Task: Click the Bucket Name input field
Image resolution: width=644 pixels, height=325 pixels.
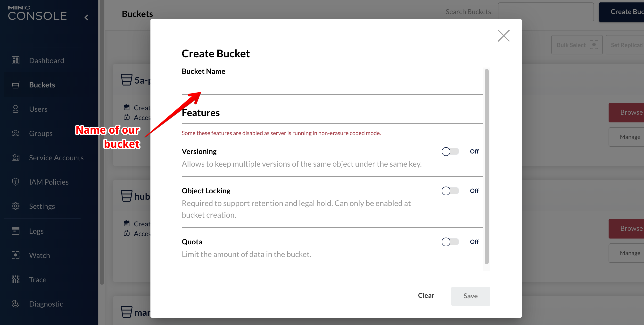Action: pos(332,86)
